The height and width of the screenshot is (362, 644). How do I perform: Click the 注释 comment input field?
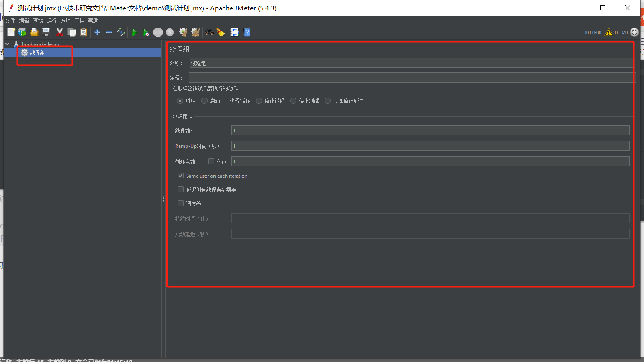[412, 78]
